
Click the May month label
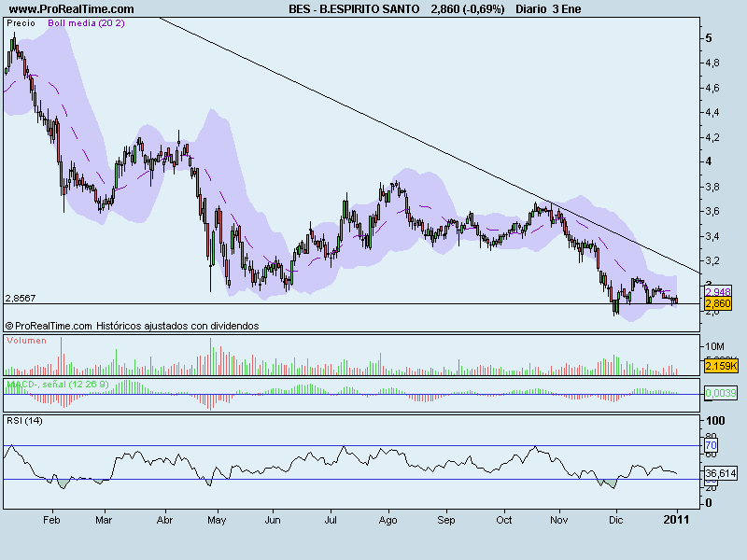[217, 521]
